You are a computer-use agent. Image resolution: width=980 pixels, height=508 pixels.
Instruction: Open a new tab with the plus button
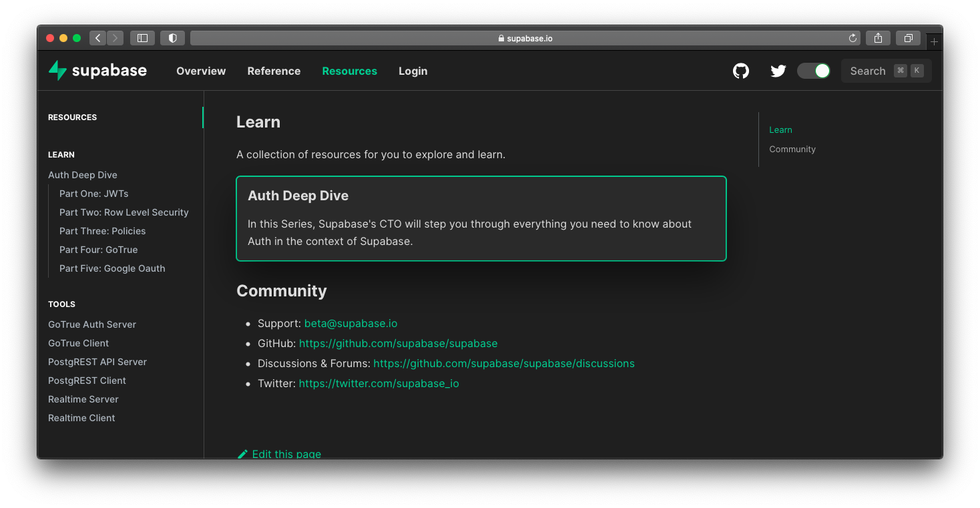tap(934, 41)
